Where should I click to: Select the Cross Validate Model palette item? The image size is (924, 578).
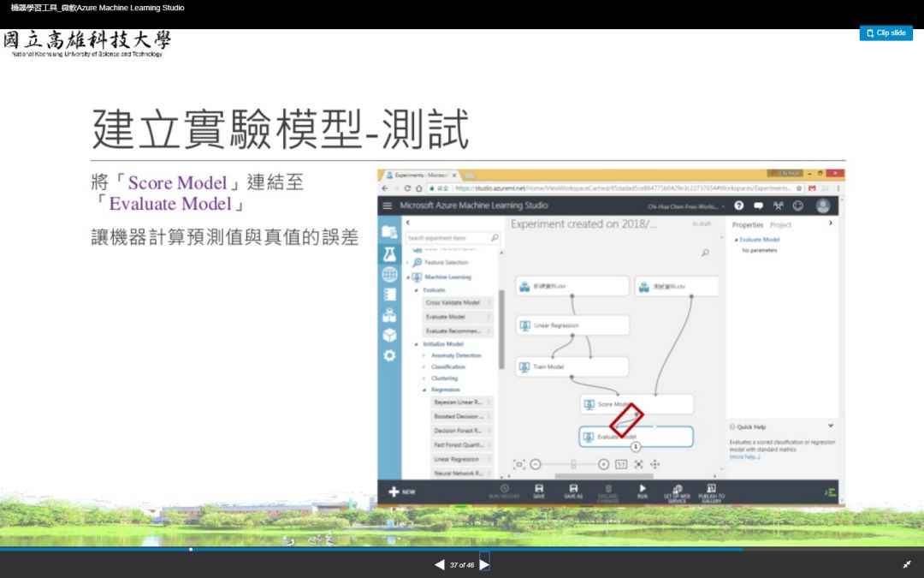(457, 302)
